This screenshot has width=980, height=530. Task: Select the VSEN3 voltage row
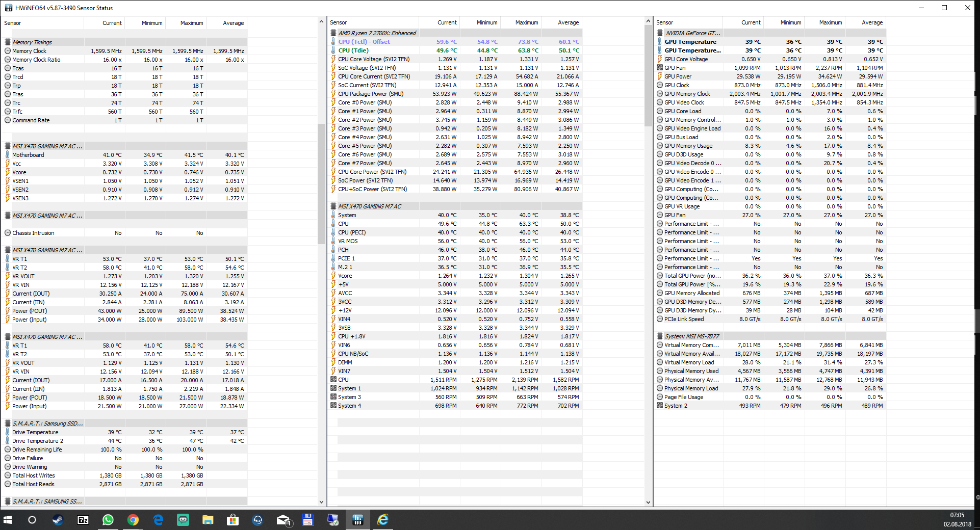[124, 198]
